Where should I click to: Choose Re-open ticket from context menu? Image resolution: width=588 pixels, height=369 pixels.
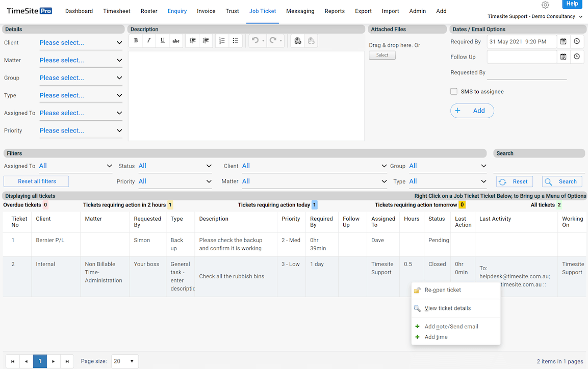click(456, 290)
